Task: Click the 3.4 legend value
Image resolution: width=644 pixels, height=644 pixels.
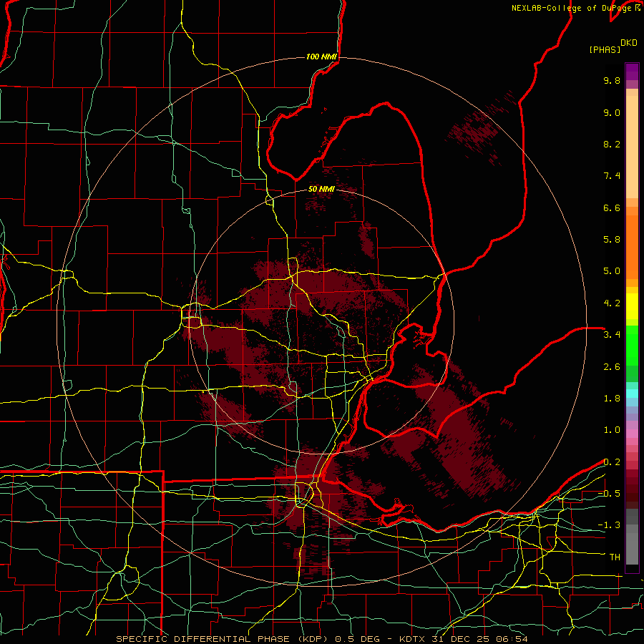Action: click(x=612, y=335)
